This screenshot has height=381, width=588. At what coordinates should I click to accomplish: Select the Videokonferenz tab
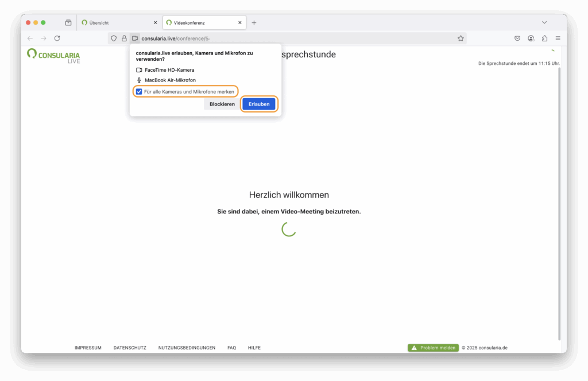tap(204, 22)
